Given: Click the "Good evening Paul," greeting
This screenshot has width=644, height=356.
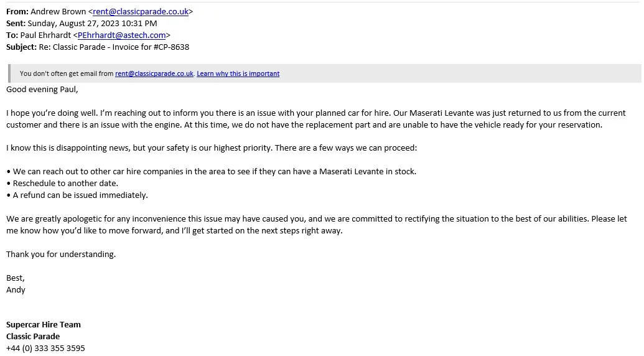Looking at the screenshot, I should click(x=42, y=89).
